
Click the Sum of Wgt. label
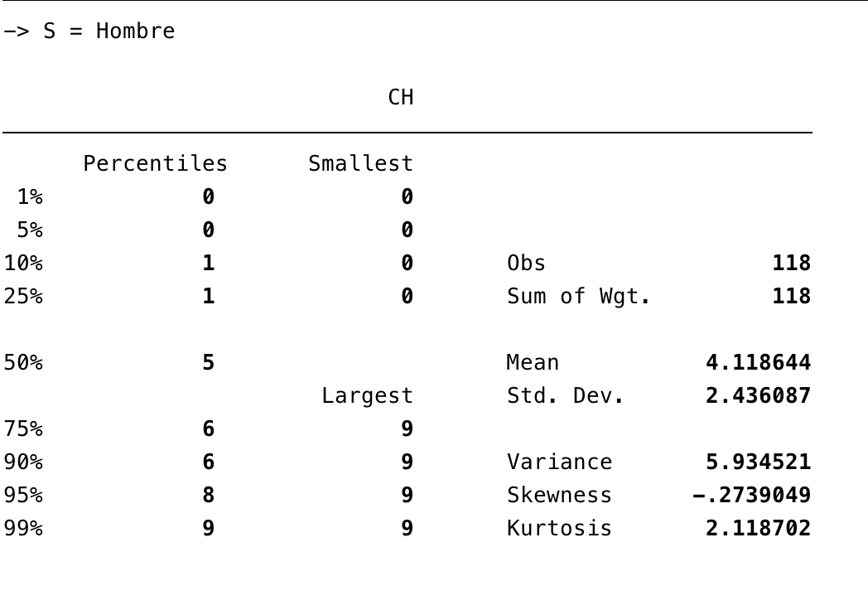(x=578, y=297)
